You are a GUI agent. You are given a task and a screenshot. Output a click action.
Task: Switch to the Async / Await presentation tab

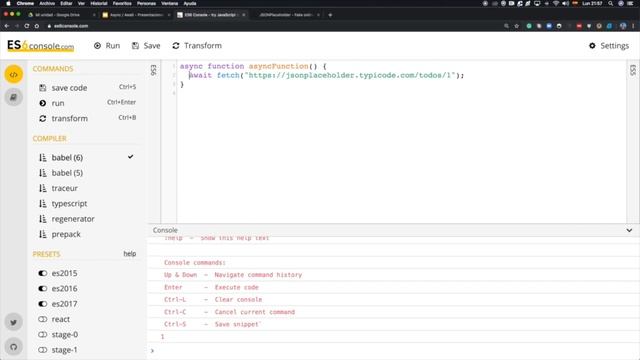point(136,15)
